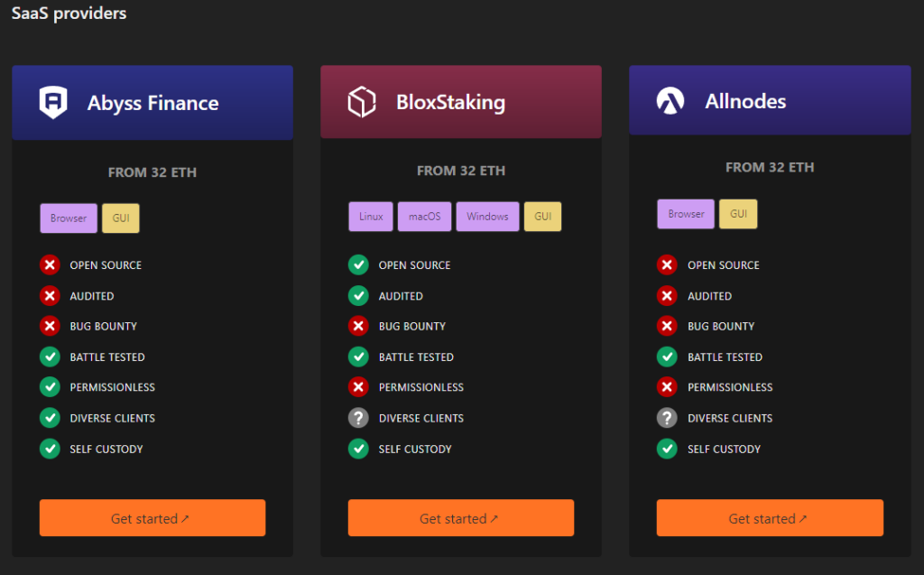Click AUDITED label on BloxStaking card
Image resolution: width=924 pixels, height=575 pixels.
tap(401, 296)
